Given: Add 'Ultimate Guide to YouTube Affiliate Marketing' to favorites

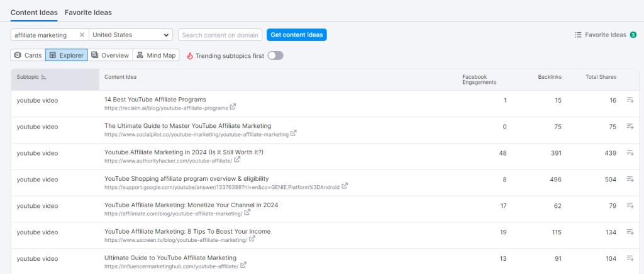Looking at the screenshot, I should tap(630, 258).
